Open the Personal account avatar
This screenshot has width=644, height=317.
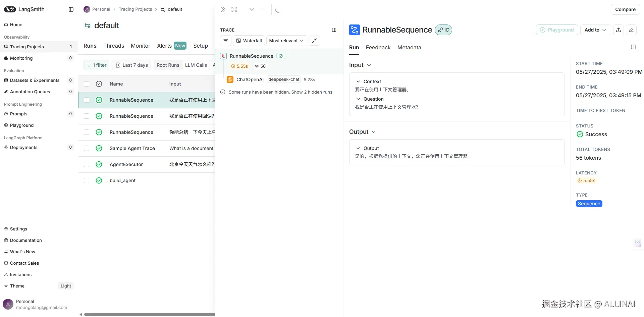(8, 304)
